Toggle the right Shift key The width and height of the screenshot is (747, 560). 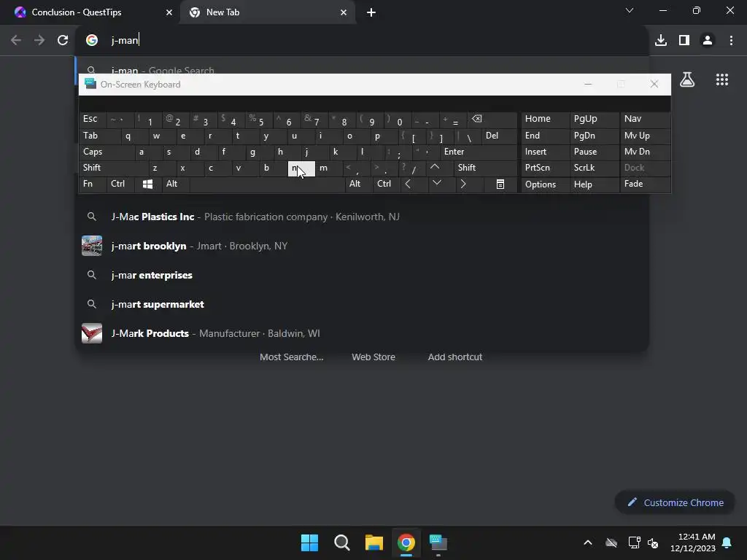tap(485, 168)
